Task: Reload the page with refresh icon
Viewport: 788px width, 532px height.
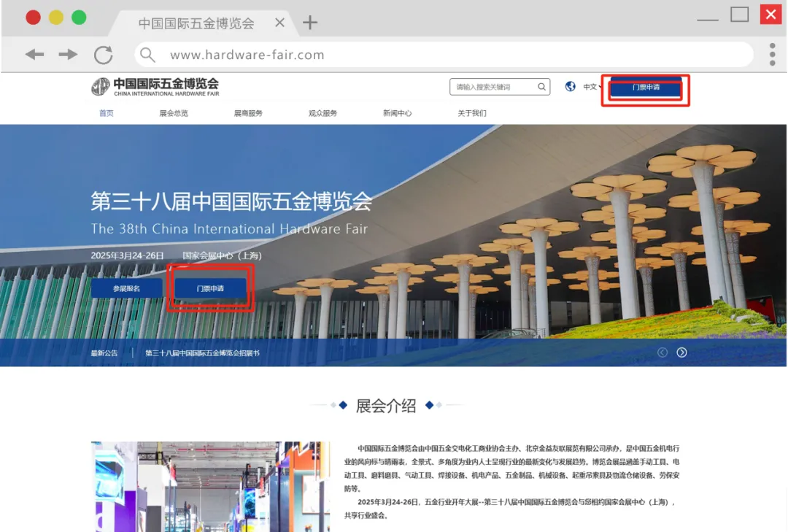Action: tap(104, 55)
